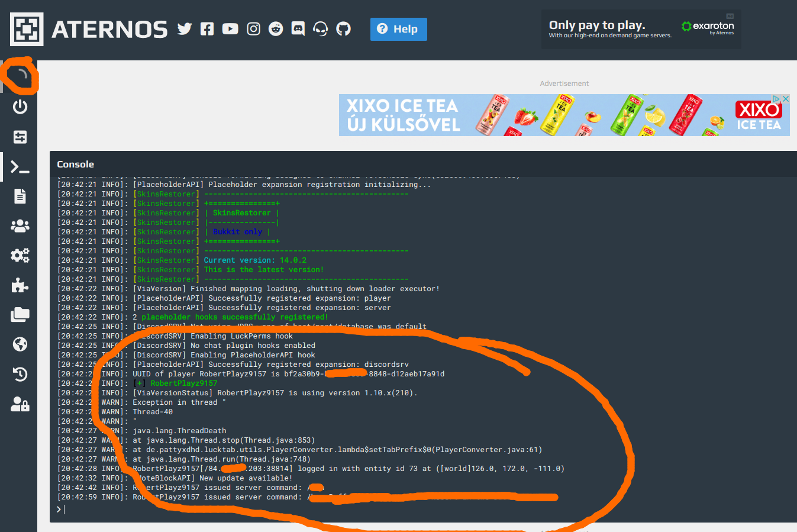Viewport: 797px width, 532px height.
Task: Click the 'PlayerConverter.java:61' stack trace line
Action: click(300, 450)
